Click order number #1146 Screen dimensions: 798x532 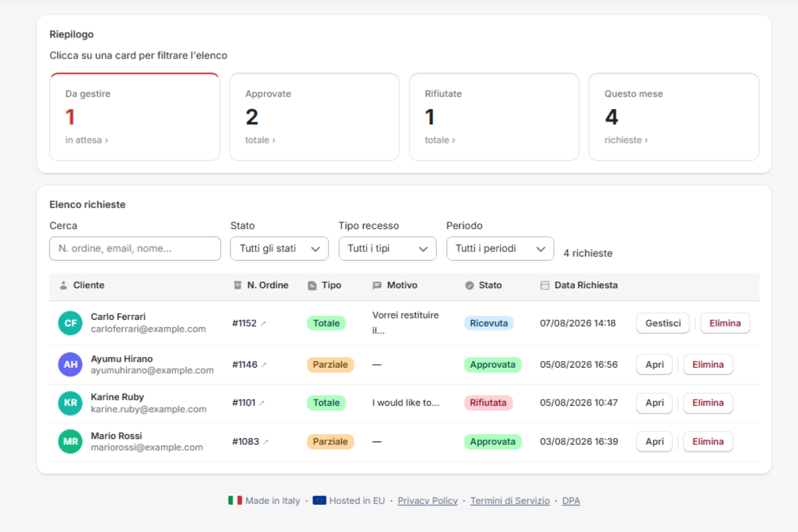245,364
